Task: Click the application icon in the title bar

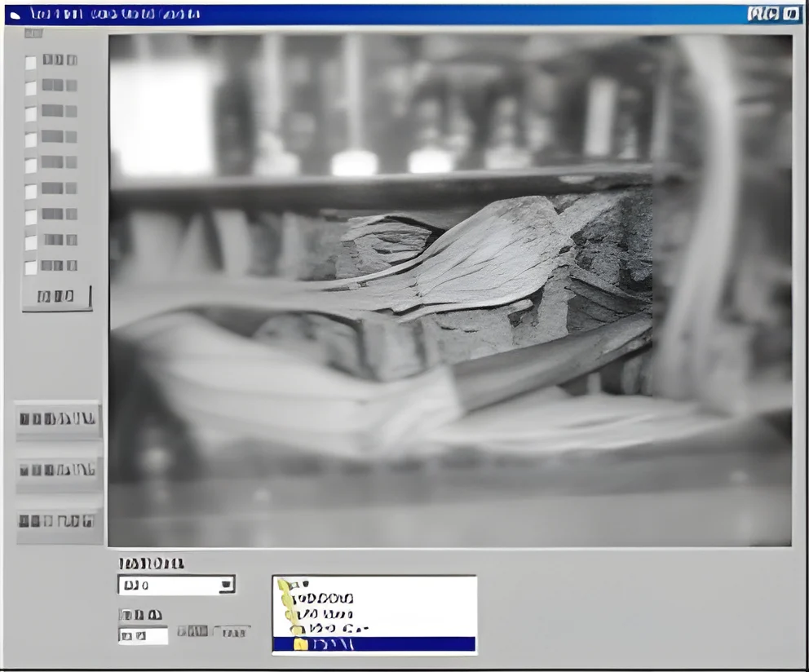Action: point(15,15)
